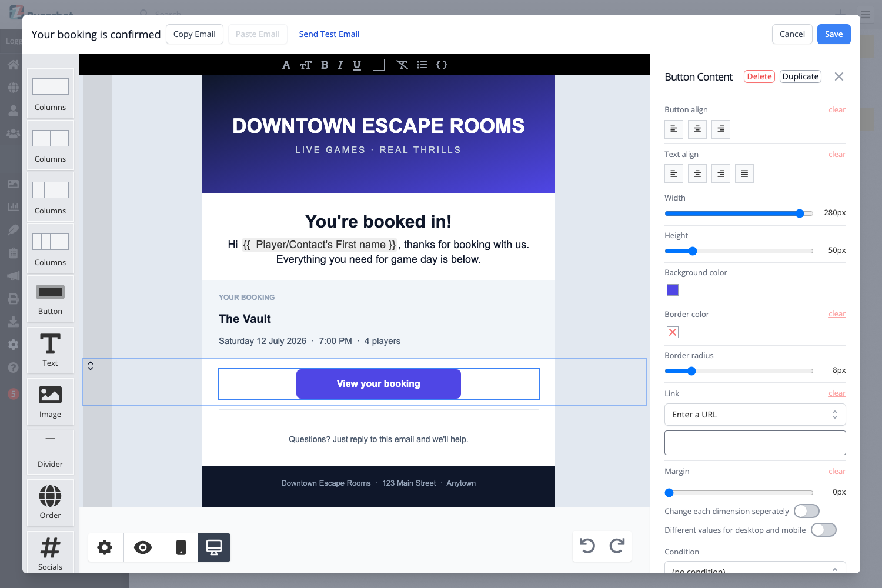The image size is (882, 588).
Task: Set text align to justify
Action: [x=744, y=173]
